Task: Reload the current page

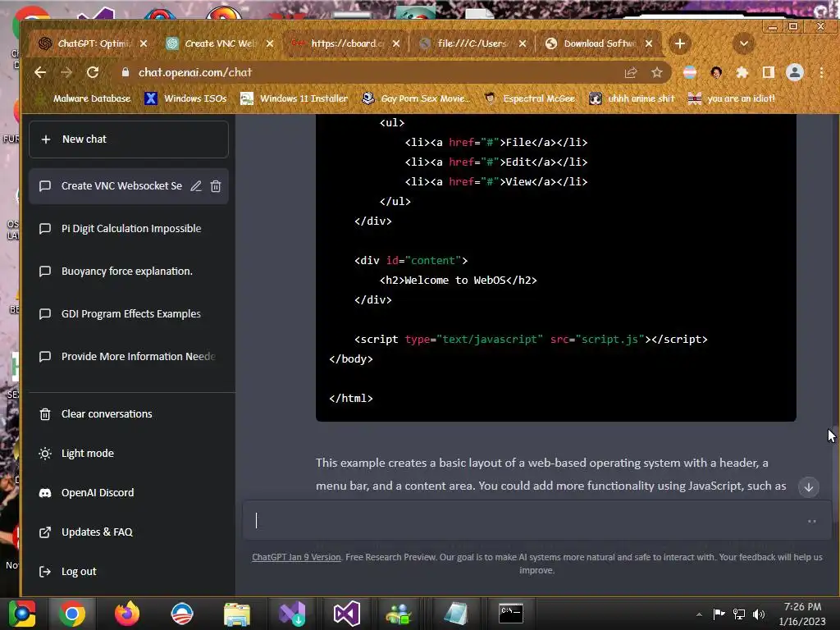Action: tap(93, 72)
